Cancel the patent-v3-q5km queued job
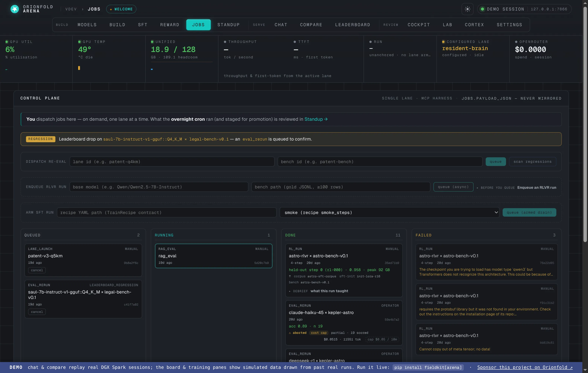This screenshot has height=373, width=588. [x=37, y=270]
